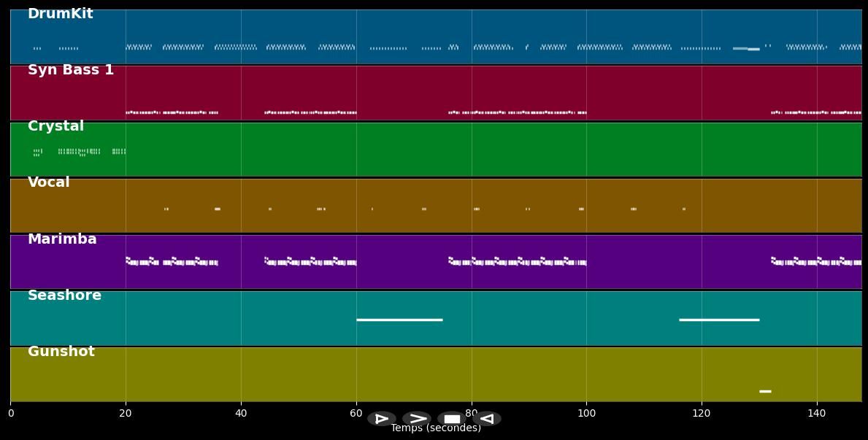Click the 140 tick label on time axis
Viewport: 868px width, 440px height.
[x=817, y=414]
